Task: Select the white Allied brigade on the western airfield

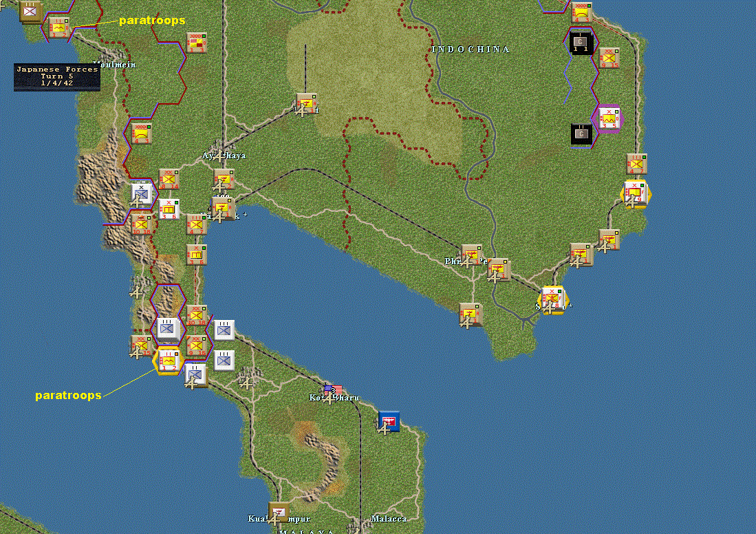Action: tap(142, 193)
